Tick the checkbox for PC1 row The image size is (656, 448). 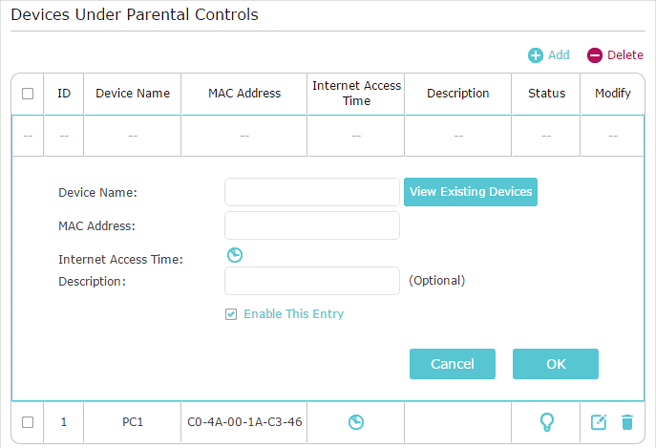pos(28,422)
